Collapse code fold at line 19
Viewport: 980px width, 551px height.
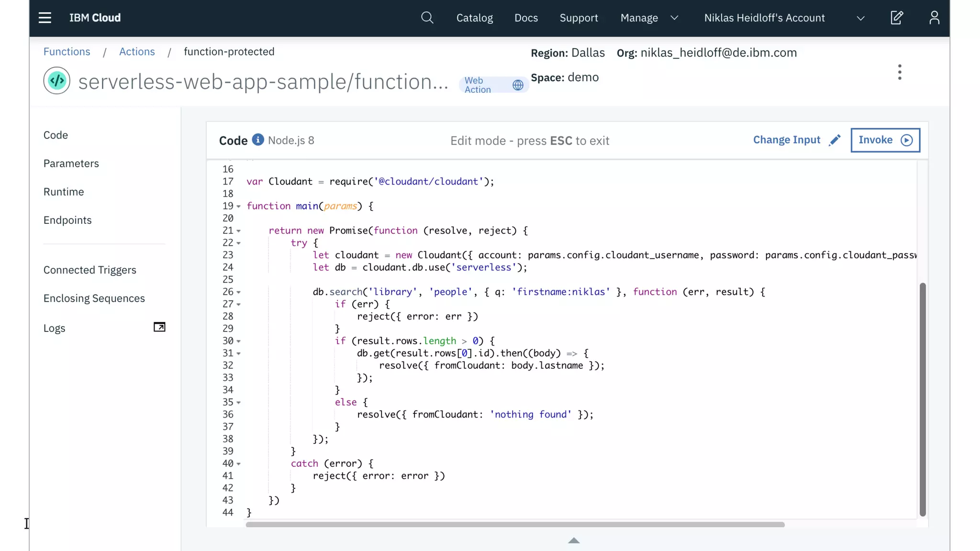point(238,207)
